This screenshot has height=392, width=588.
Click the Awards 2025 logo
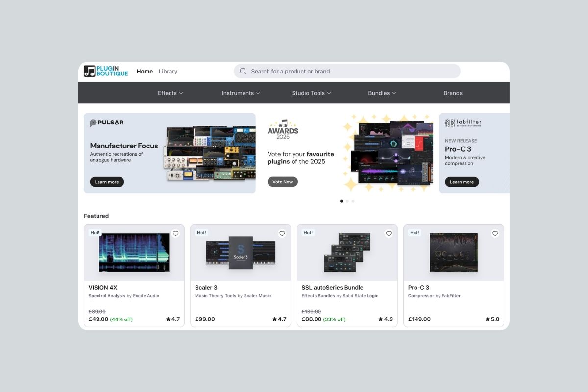(x=283, y=129)
